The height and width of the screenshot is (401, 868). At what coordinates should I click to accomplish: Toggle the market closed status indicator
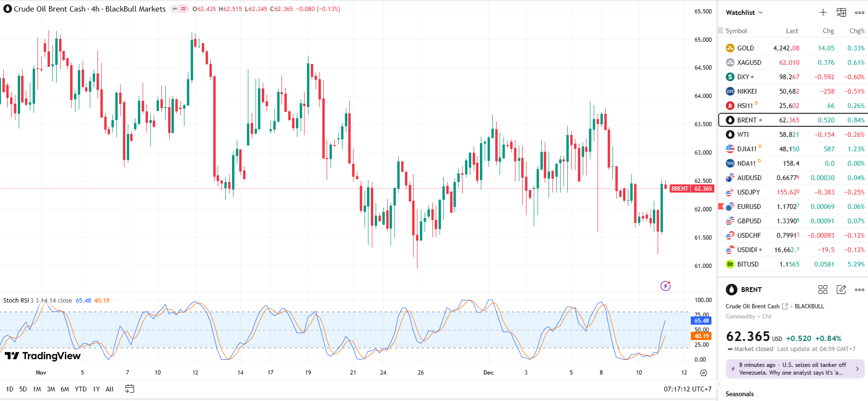pyautogui.click(x=175, y=9)
